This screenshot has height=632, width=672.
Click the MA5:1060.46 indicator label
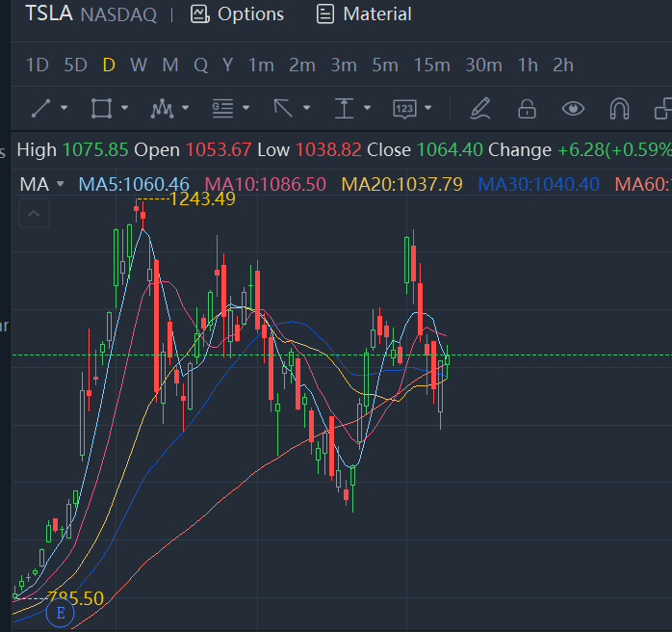(134, 184)
